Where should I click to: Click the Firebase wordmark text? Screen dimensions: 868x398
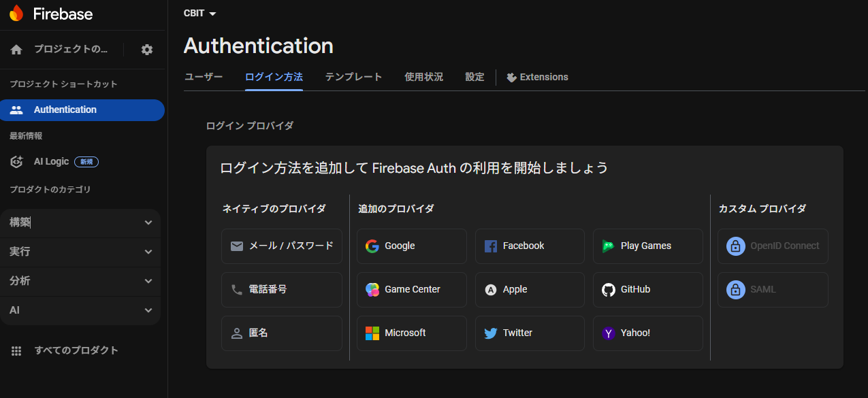pyautogui.click(x=63, y=14)
